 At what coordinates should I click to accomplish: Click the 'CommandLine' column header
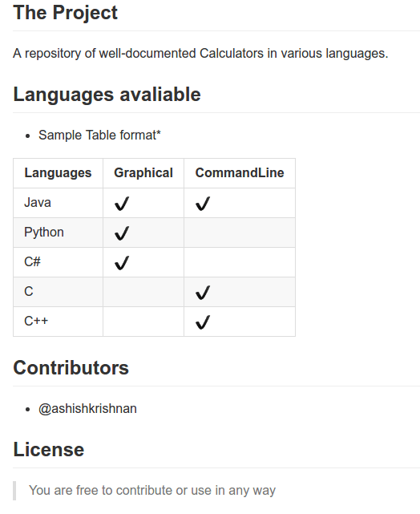pos(240,173)
